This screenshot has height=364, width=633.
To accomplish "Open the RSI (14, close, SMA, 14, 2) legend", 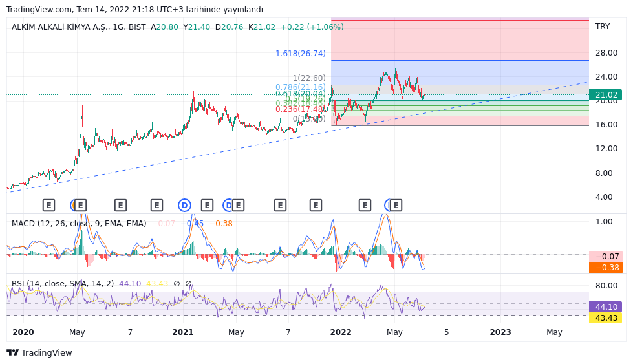I will (63, 284).
